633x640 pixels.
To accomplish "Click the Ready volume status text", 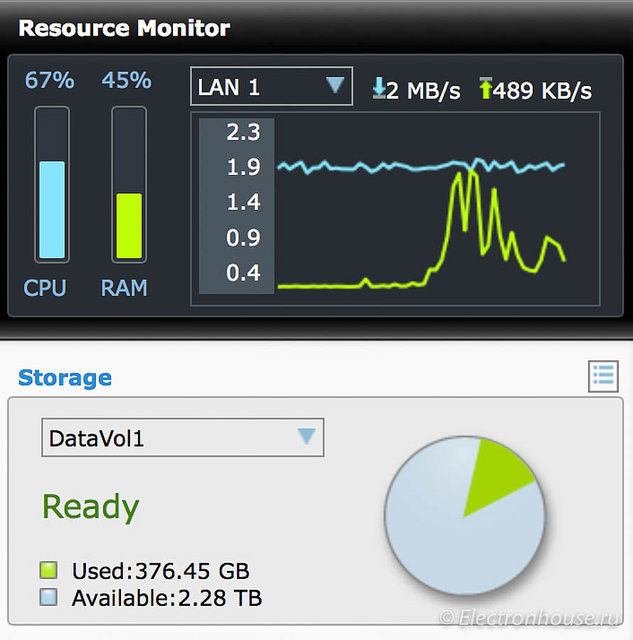I will pyautogui.click(x=90, y=507).
